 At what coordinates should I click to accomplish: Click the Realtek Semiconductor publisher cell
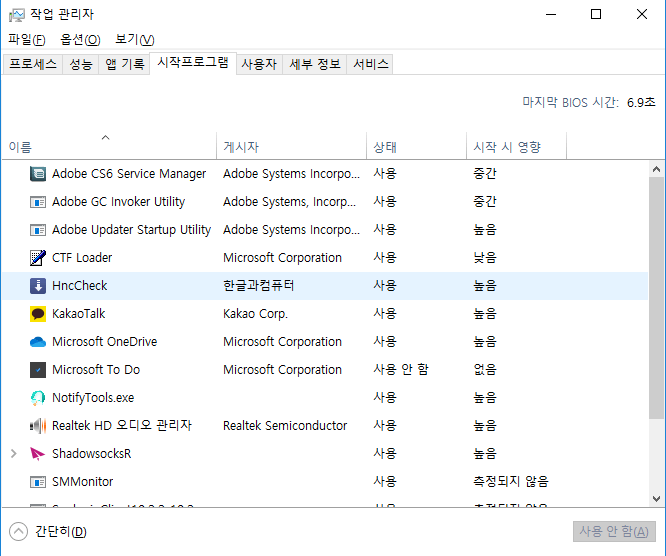pyautogui.click(x=285, y=426)
